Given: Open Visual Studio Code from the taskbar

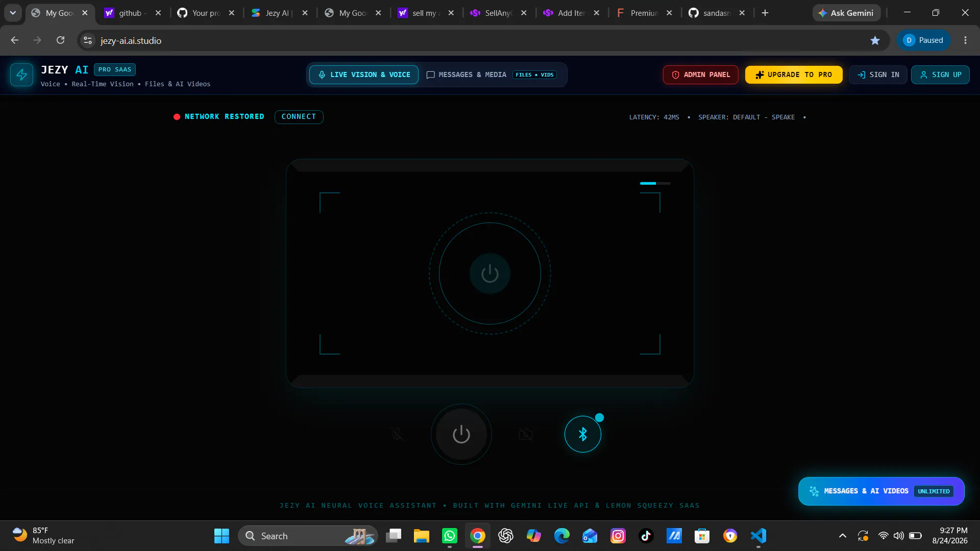Looking at the screenshot, I should [758, 536].
